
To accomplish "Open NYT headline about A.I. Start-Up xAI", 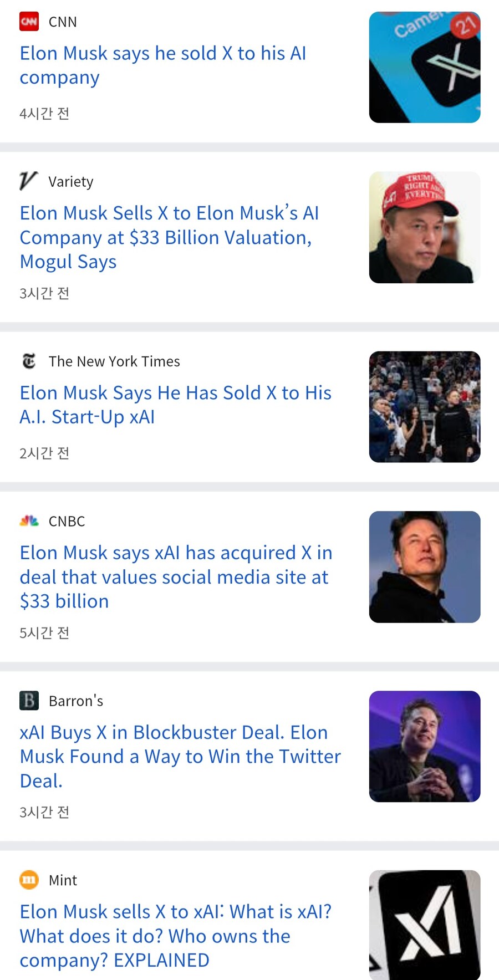I will [175, 405].
